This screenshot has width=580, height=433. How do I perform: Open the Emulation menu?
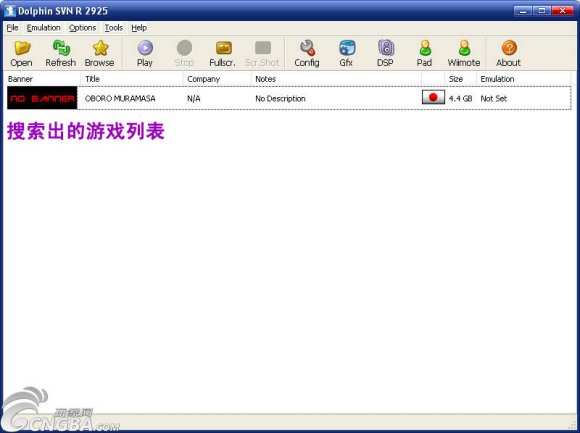click(43, 28)
